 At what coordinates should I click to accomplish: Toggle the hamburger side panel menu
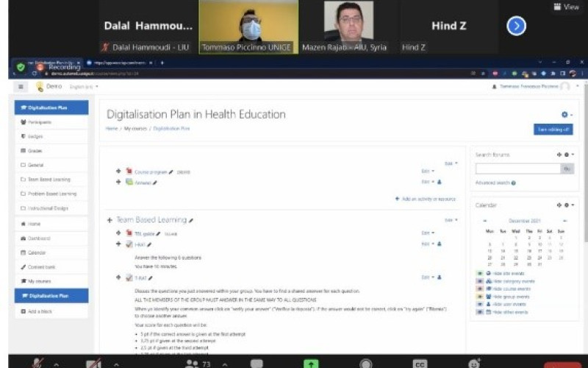[x=21, y=87]
